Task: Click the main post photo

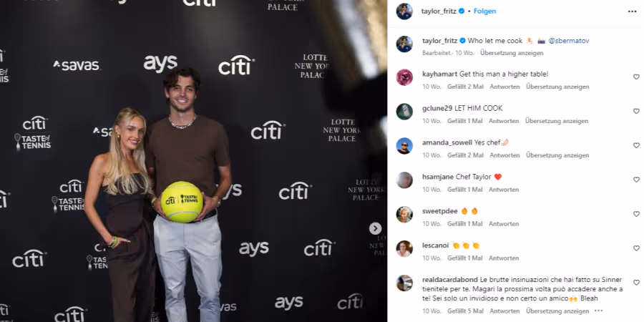Action: click(x=193, y=161)
